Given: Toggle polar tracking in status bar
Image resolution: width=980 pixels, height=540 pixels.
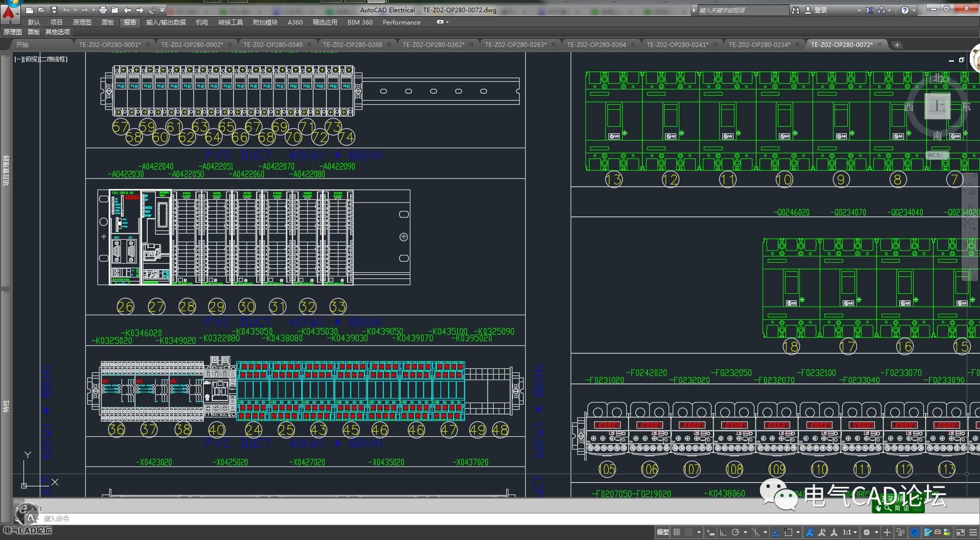Looking at the screenshot, I should point(736,532).
